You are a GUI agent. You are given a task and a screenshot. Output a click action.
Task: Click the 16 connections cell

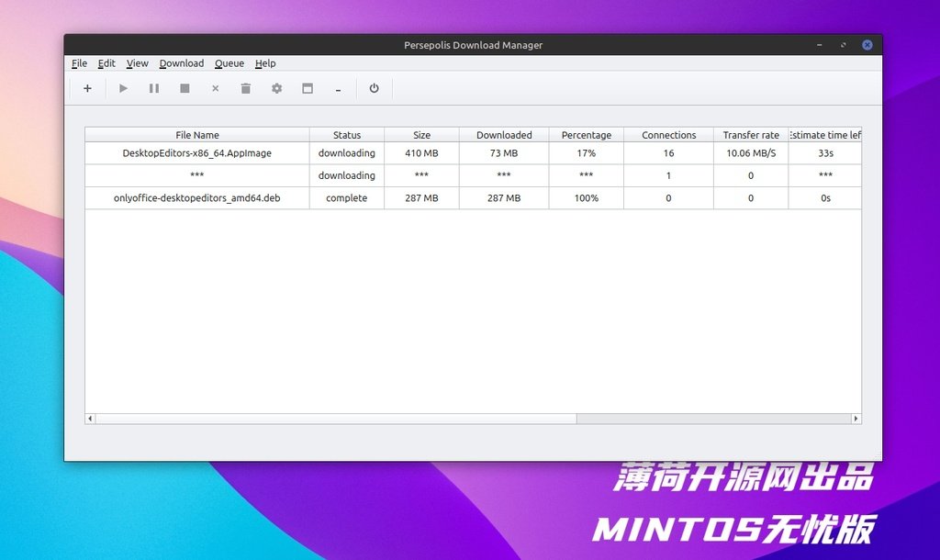pyautogui.click(x=668, y=153)
